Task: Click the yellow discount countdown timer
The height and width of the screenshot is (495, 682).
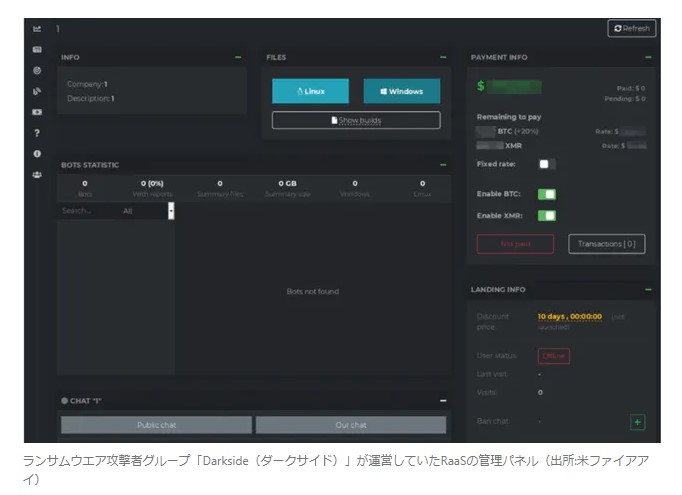Action: pos(569,316)
